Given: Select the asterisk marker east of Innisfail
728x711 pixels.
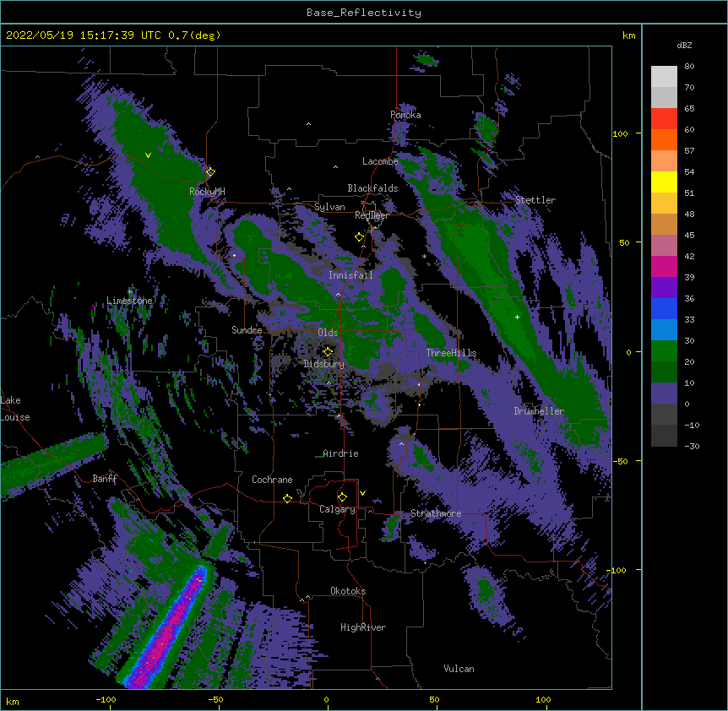Looking at the screenshot, I should (424, 257).
